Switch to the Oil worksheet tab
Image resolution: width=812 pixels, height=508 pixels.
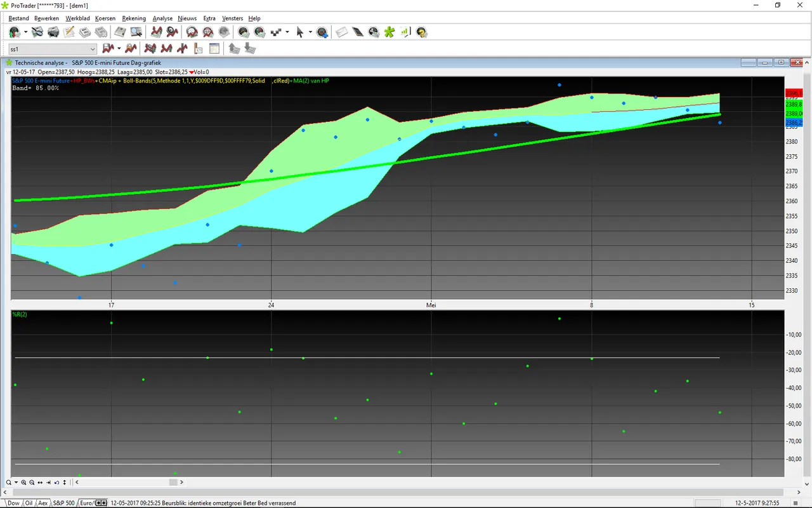pyautogui.click(x=29, y=503)
